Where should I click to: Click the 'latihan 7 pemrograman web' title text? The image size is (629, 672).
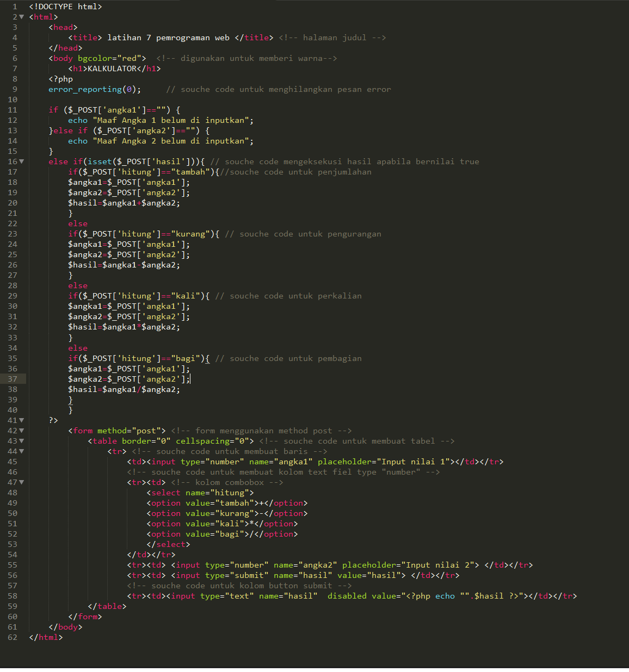pyautogui.click(x=168, y=38)
